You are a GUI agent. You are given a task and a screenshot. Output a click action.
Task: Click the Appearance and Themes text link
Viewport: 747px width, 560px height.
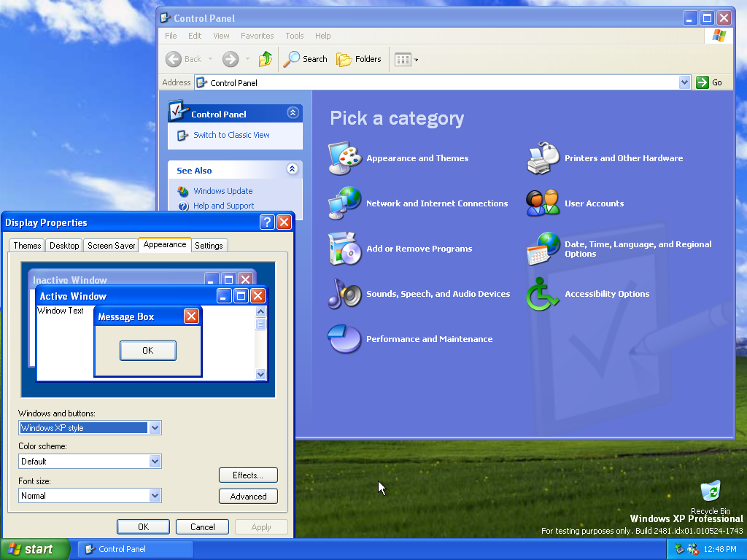coord(417,158)
